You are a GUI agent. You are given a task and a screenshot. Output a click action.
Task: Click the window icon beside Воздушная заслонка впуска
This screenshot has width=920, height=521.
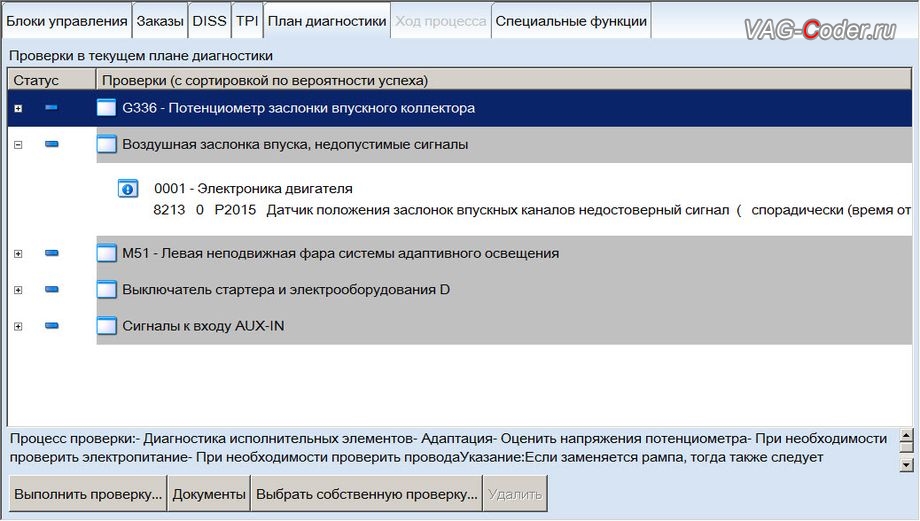106,144
